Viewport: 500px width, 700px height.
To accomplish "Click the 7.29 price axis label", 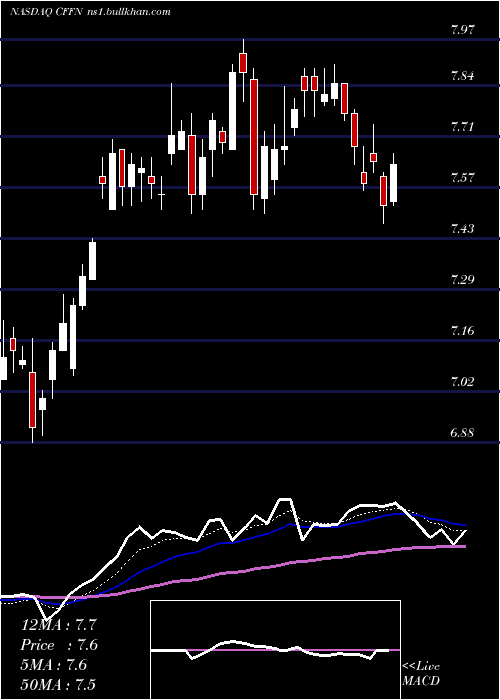I will 463,280.
